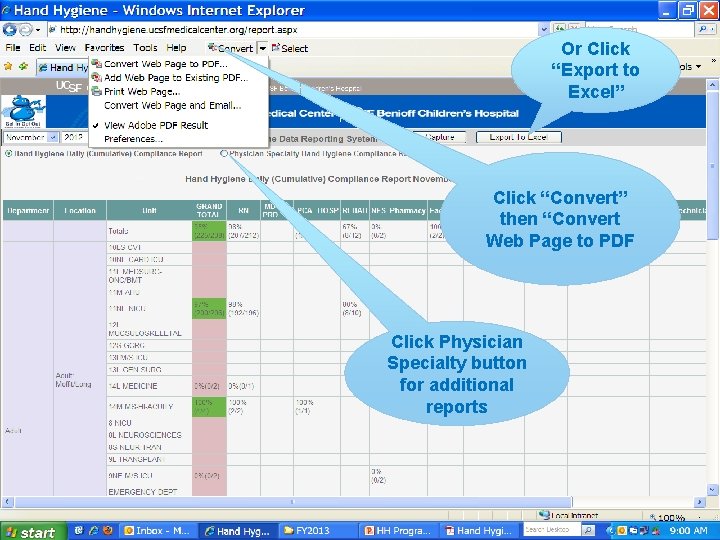Click the Export To Excel button
The height and width of the screenshot is (540, 720).
pos(518,137)
